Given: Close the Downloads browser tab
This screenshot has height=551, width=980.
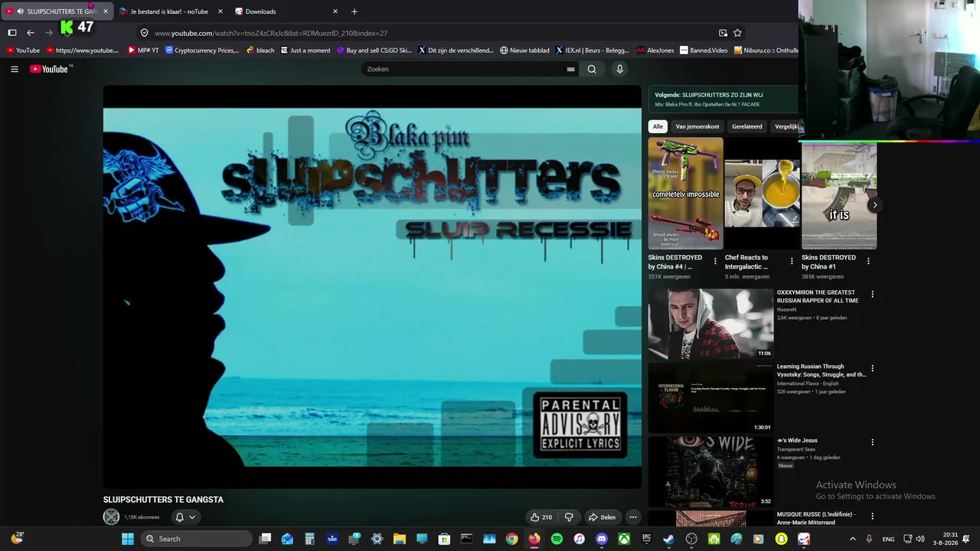Looking at the screenshot, I should [335, 11].
